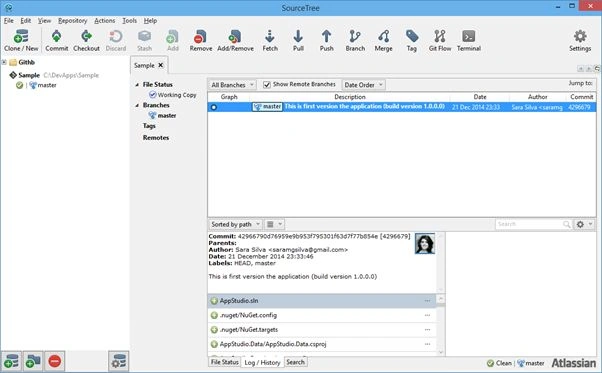Screen dimensions: 602x373
Task: Open Git Flow from toolbar
Action: [x=440, y=40]
